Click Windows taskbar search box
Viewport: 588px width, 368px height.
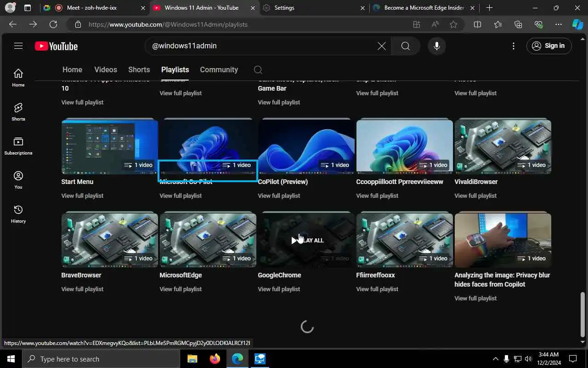[x=101, y=359]
